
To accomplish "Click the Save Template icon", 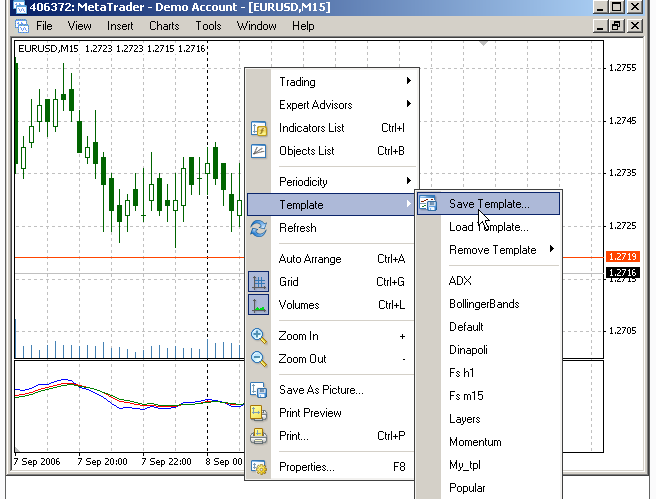I will pos(428,204).
